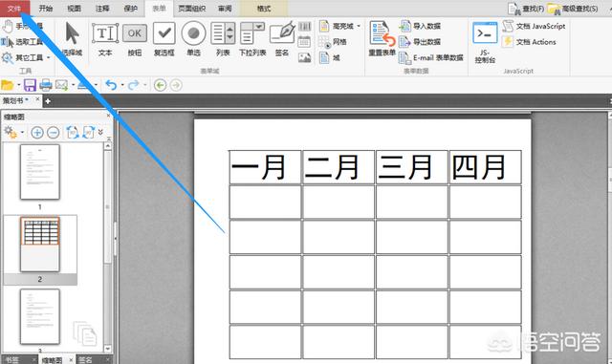
Task: Switch to the 注释 ribbon tab
Action: click(102, 9)
